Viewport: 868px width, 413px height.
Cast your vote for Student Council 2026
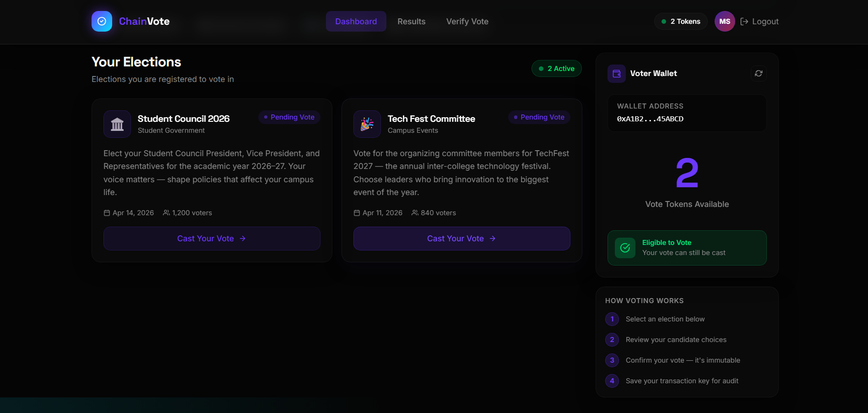(212, 239)
